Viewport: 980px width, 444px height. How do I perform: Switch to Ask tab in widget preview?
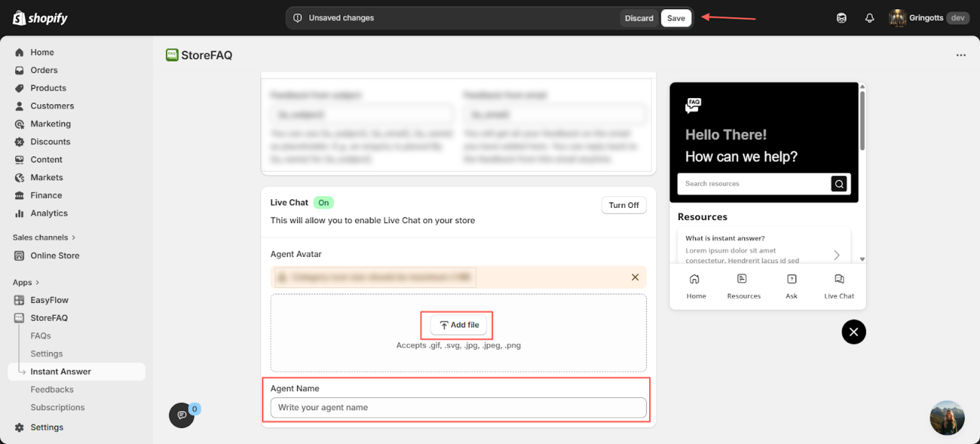[x=791, y=287]
